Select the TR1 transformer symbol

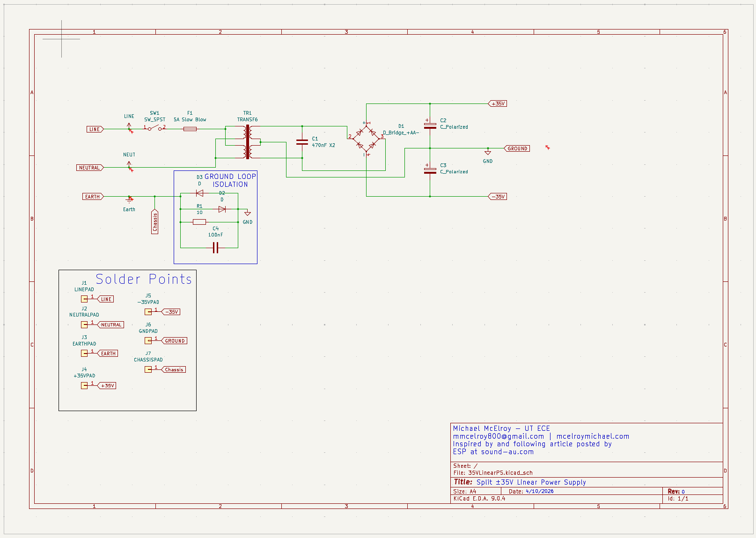tap(247, 142)
